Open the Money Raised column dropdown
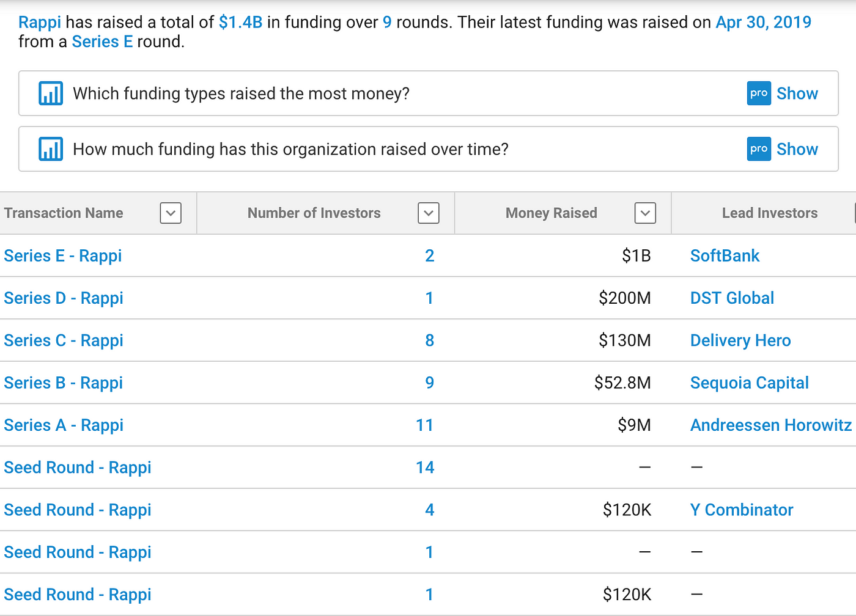The image size is (856, 616). tap(645, 213)
